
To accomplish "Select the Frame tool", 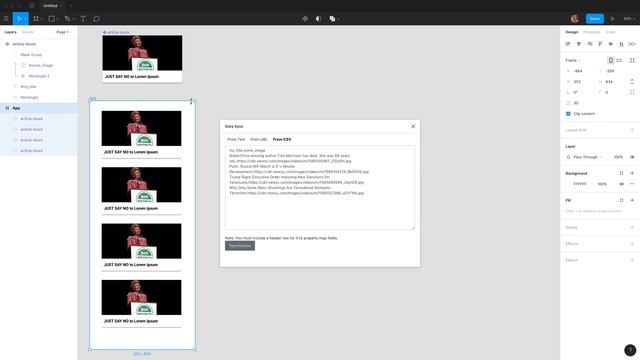I will pyautogui.click(x=36, y=19).
